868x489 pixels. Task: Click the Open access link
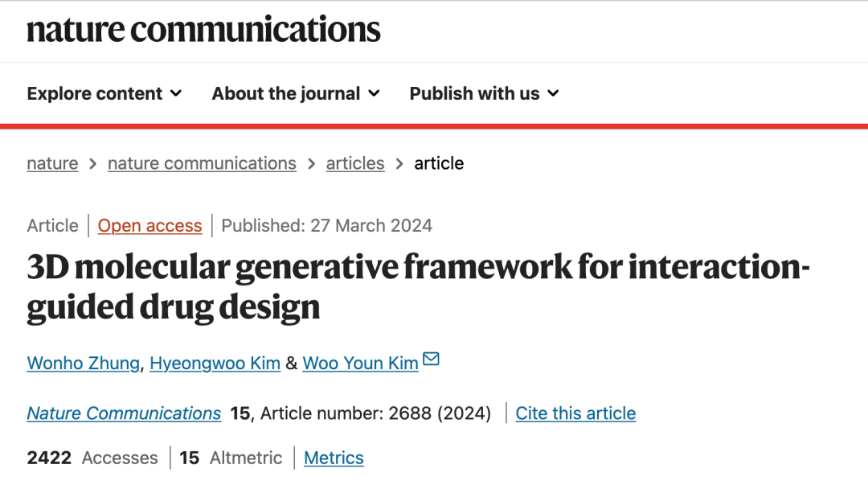[x=150, y=226]
